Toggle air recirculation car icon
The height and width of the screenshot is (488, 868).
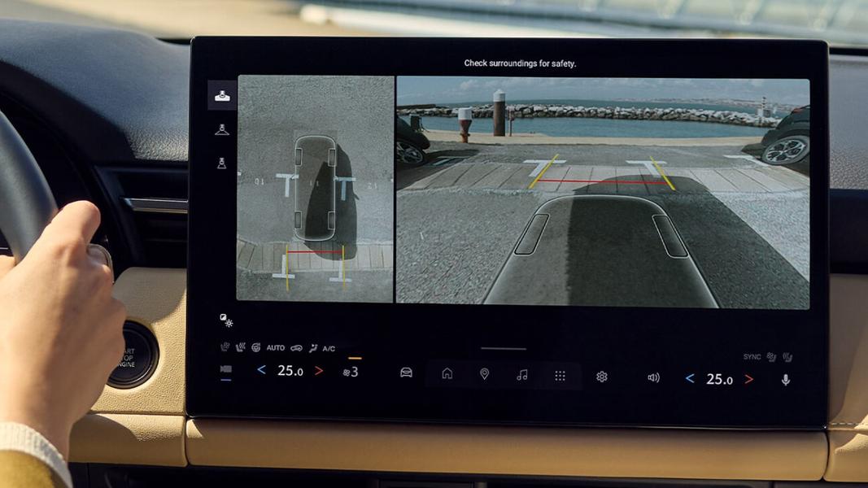tap(297, 348)
